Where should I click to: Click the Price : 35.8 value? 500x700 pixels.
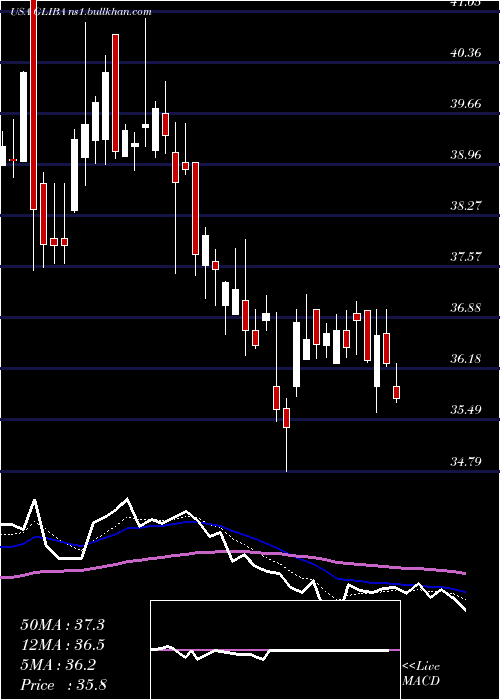(62, 685)
